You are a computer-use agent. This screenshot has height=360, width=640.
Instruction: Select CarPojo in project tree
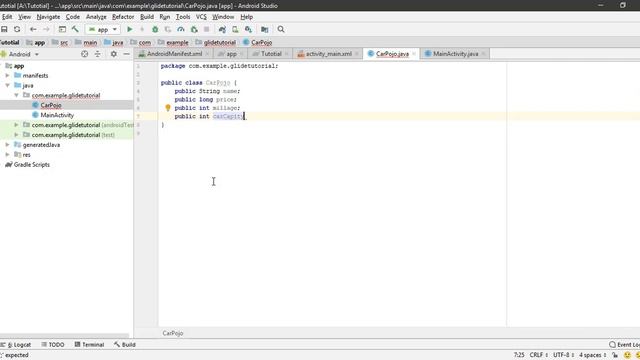pos(51,105)
